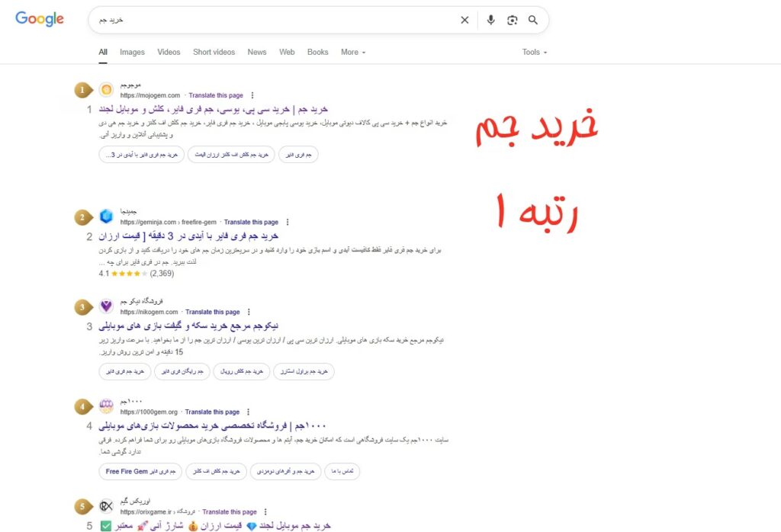This screenshot has width=781, height=532.
Task: Click the magnifying glass search icon
Action: pos(533,20)
